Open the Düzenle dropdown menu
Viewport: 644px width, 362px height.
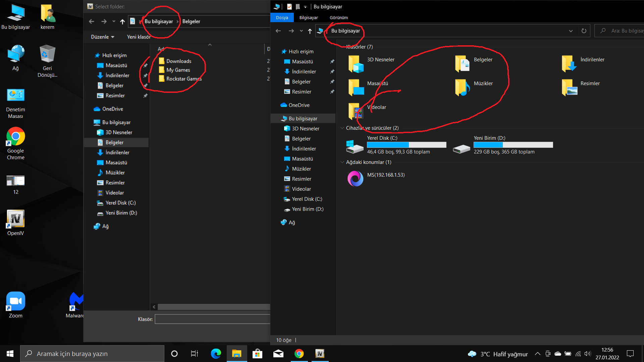[102, 37]
